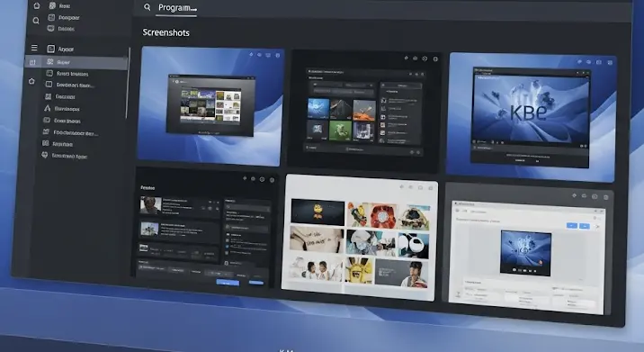Image resolution: width=644 pixels, height=352 pixels.
Task: Click the gear icon on the blue-buttons card
Action: click(262, 179)
